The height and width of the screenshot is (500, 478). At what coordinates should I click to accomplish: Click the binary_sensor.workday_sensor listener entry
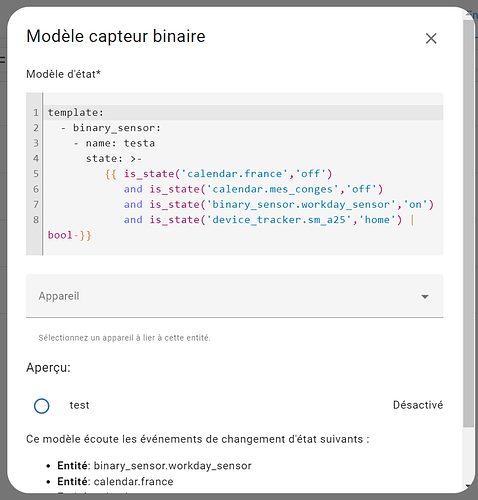click(x=154, y=466)
